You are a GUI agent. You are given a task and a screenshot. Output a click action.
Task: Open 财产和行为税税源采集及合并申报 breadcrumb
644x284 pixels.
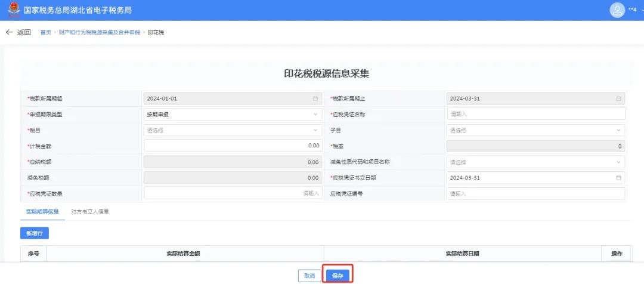click(x=100, y=32)
